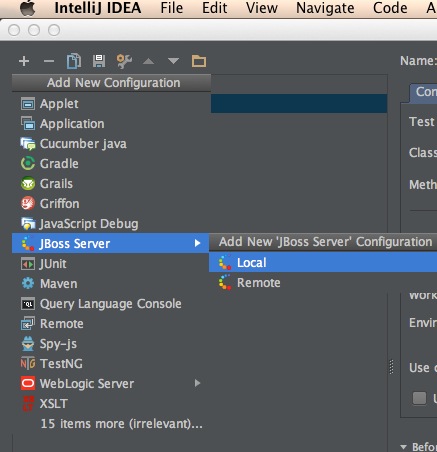
Task: Click the XSLT icon
Action: pos(28,404)
